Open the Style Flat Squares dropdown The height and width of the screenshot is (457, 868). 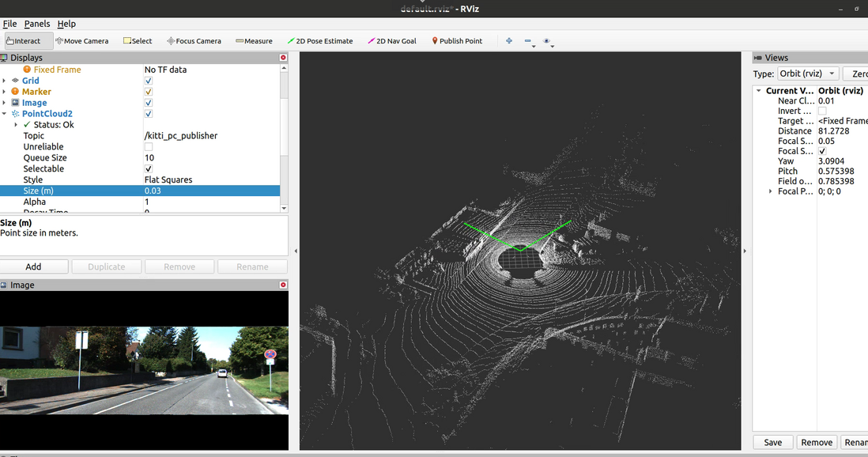[x=211, y=179]
